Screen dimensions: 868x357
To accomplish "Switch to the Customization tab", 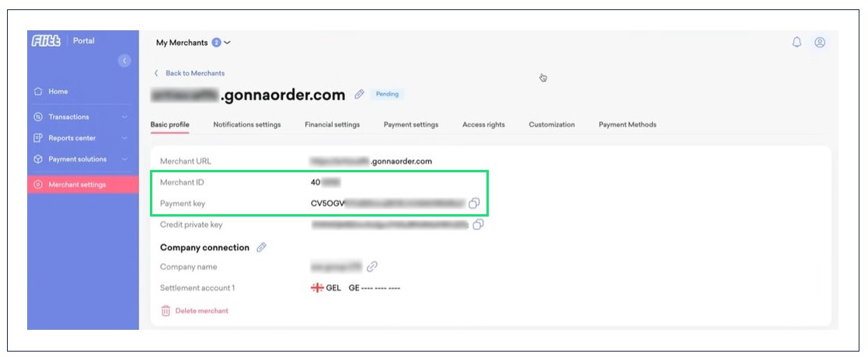I will point(552,125).
